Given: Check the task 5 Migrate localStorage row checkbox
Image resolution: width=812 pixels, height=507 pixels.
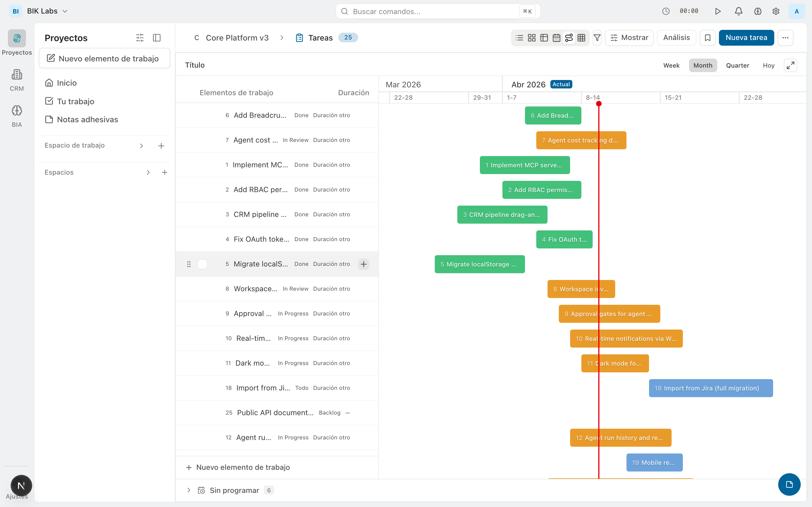Looking at the screenshot, I should [202, 264].
